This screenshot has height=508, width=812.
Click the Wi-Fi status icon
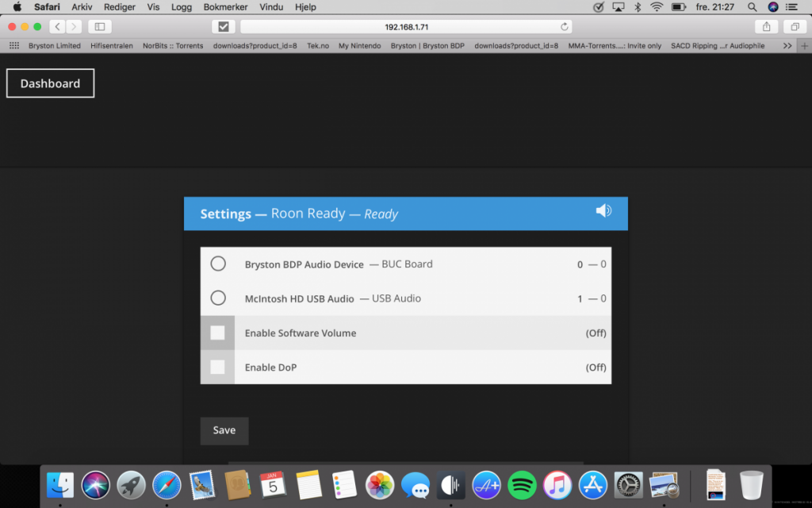657,6
